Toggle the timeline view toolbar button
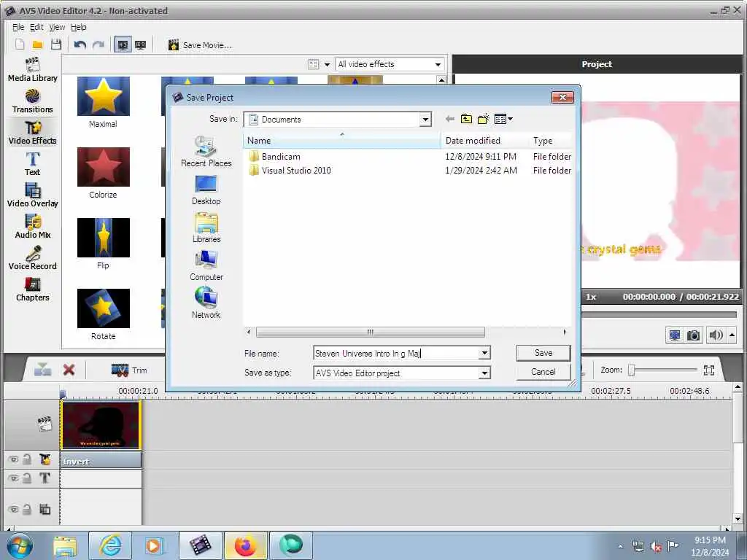 pos(123,44)
